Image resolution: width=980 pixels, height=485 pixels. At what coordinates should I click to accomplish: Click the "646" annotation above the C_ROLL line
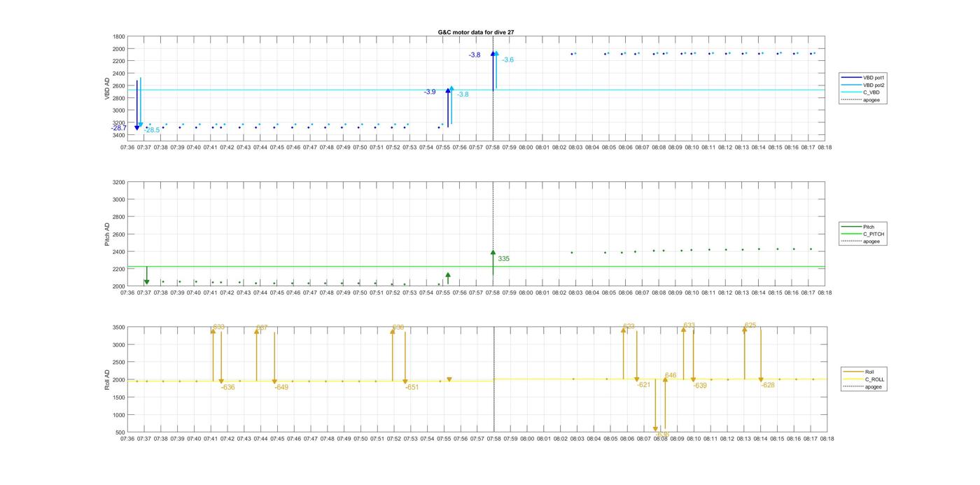[x=671, y=376]
